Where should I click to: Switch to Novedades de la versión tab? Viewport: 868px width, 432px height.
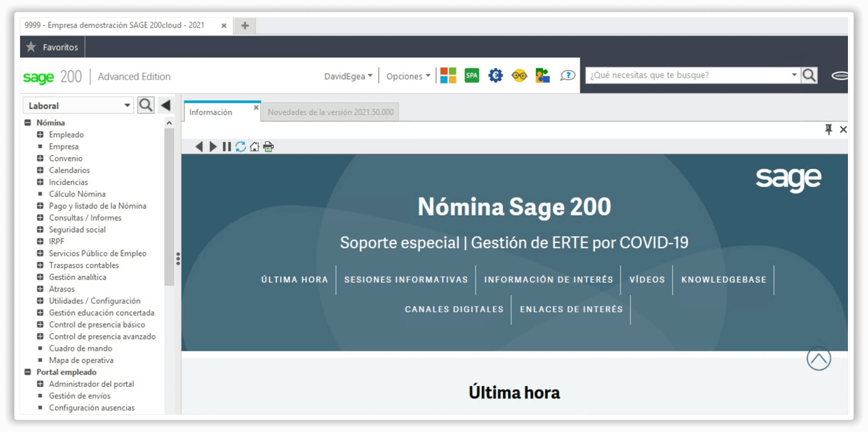pos(330,112)
